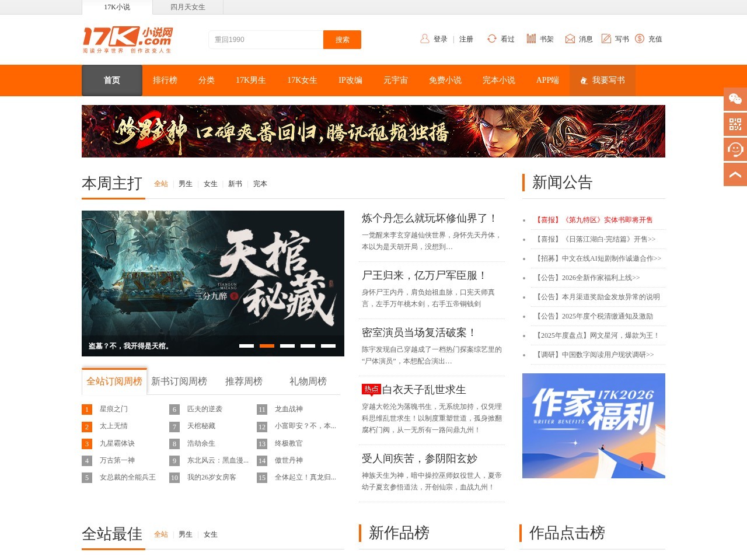Viewport: 747px width, 560px height.
Task: Show the QR code sidebar icon
Action: [x=735, y=124]
